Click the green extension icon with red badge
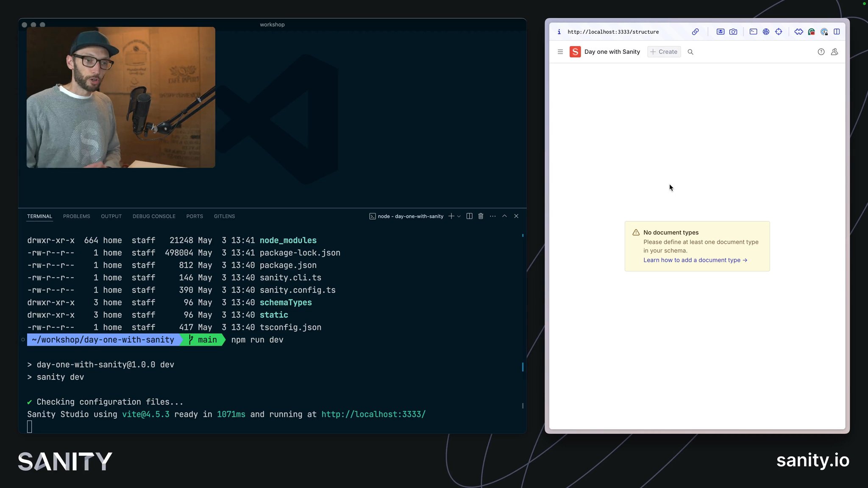The height and width of the screenshot is (488, 868). pos(812,32)
